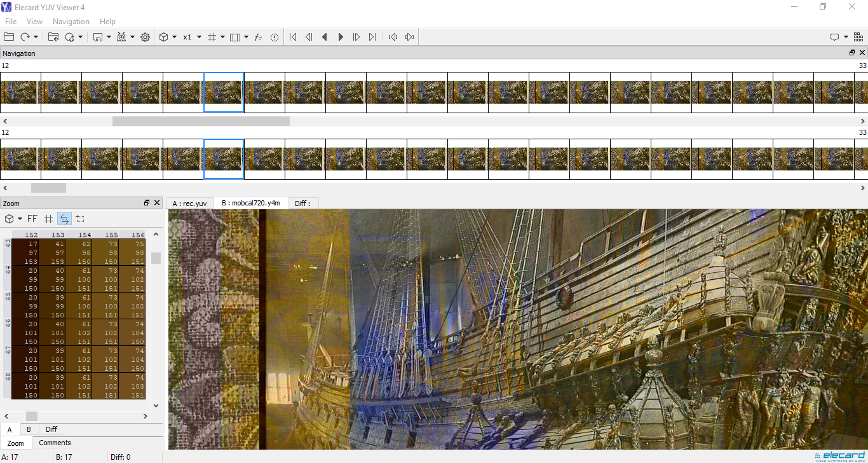
Task: Click the panels grid icon at toolbar right
Action: (858, 37)
